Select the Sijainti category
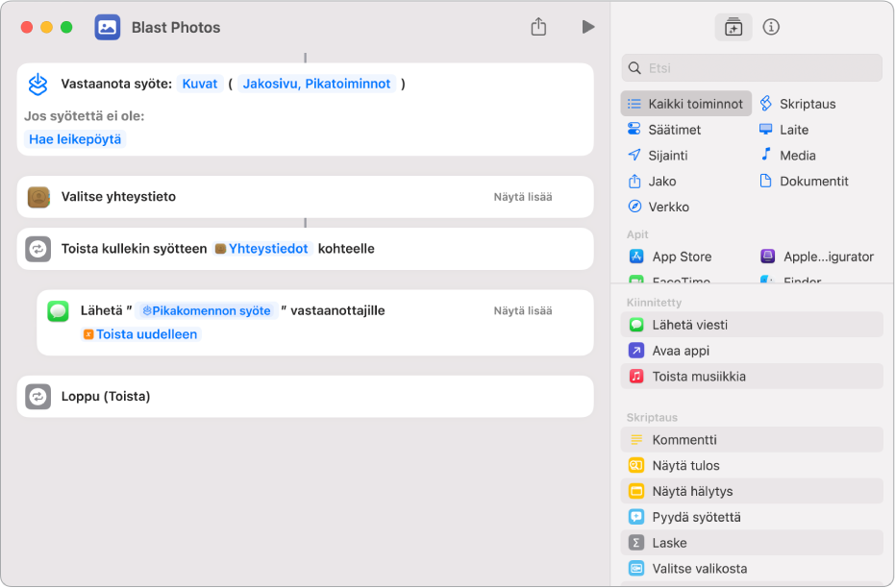 pos(667,156)
